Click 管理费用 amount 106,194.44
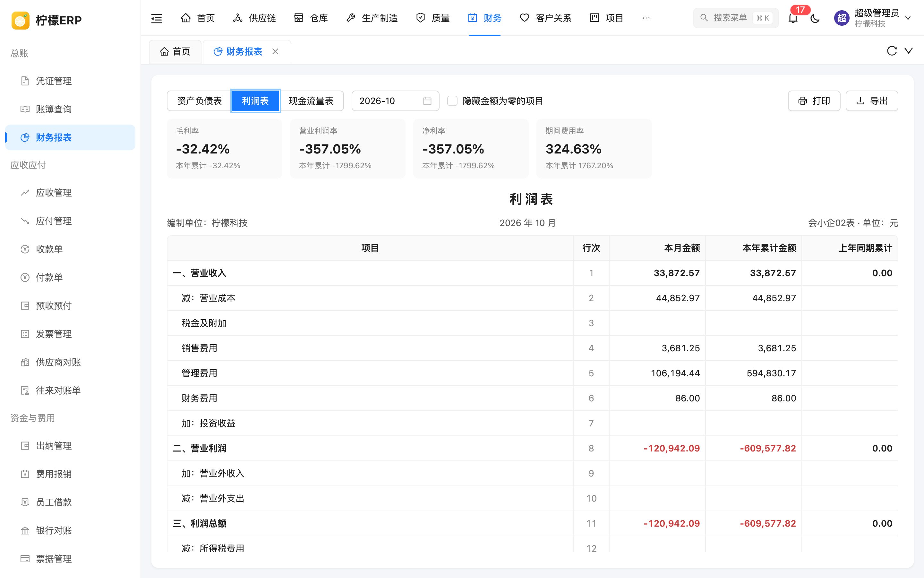This screenshot has width=924, height=578. (x=675, y=373)
